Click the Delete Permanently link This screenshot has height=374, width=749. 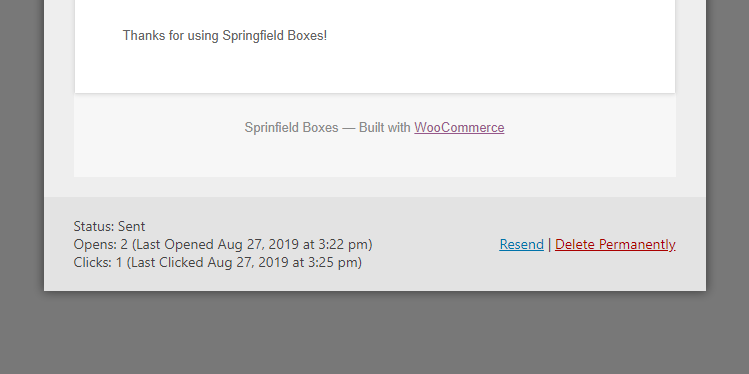(x=615, y=244)
